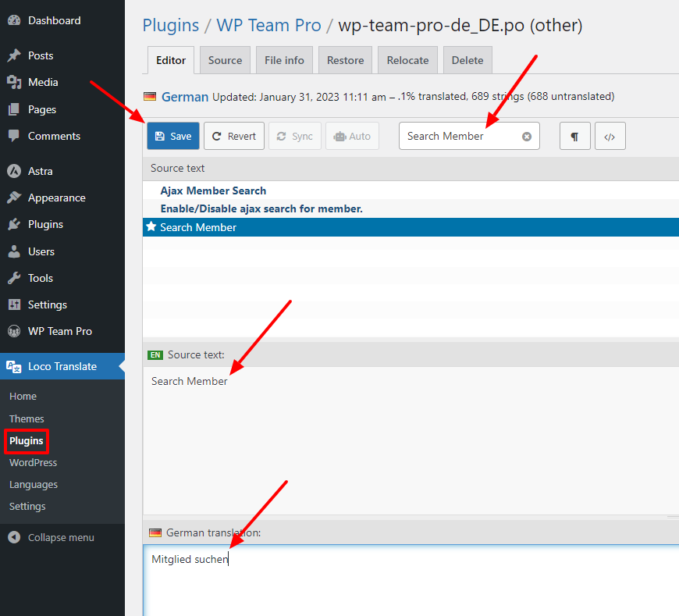679x616 pixels.
Task: Click the Media library icon
Action: pyautogui.click(x=14, y=82)
